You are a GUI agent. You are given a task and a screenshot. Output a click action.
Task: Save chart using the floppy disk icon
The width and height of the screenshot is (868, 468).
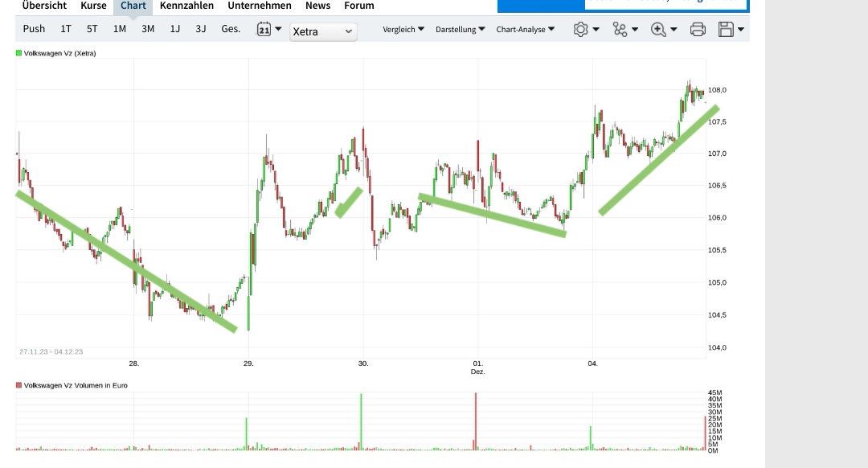726,30
